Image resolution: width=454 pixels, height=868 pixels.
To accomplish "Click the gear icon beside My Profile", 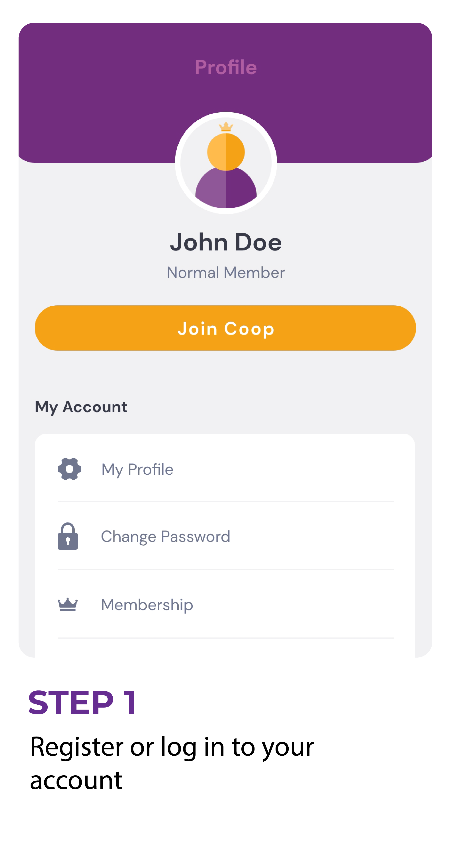I will [x=69, y=469].
